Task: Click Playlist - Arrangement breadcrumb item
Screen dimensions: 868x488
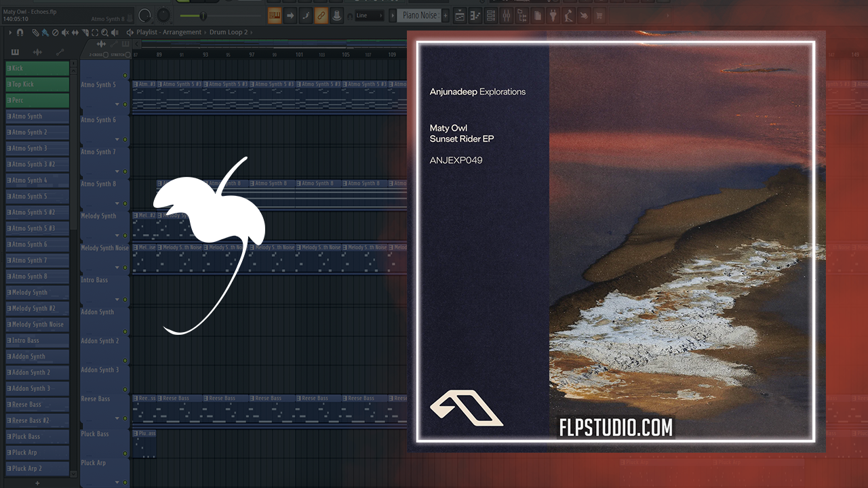Action: [x=169, y=32]
